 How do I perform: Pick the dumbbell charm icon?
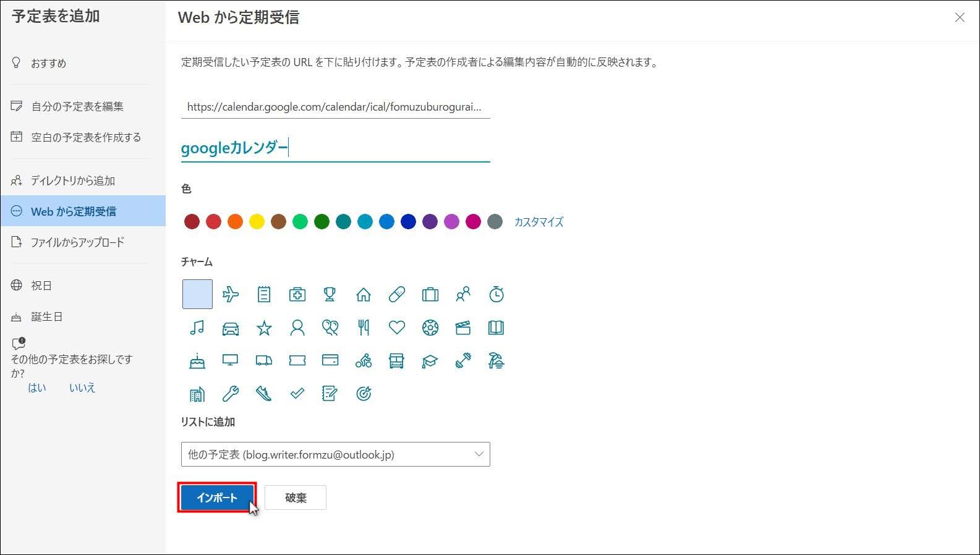(x=463, y=361)
